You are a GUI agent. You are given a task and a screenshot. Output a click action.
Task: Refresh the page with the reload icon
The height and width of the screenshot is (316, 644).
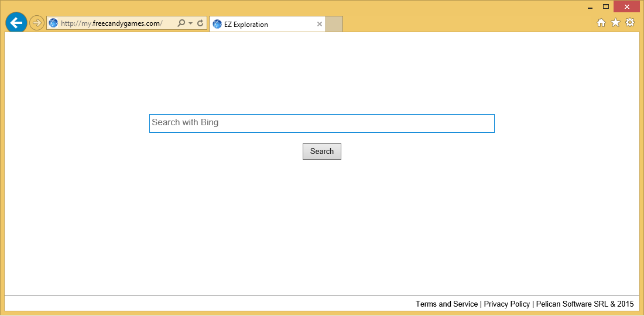200,23
